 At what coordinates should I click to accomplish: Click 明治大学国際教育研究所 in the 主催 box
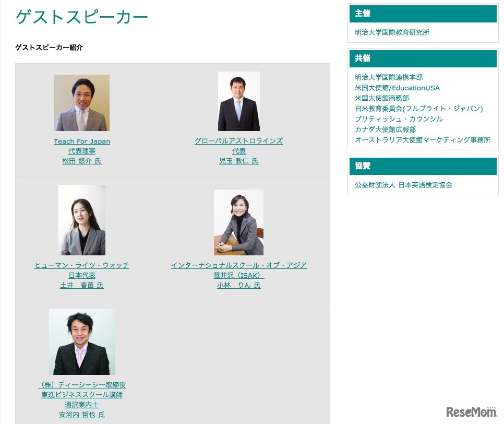click(x=392, y=32)
